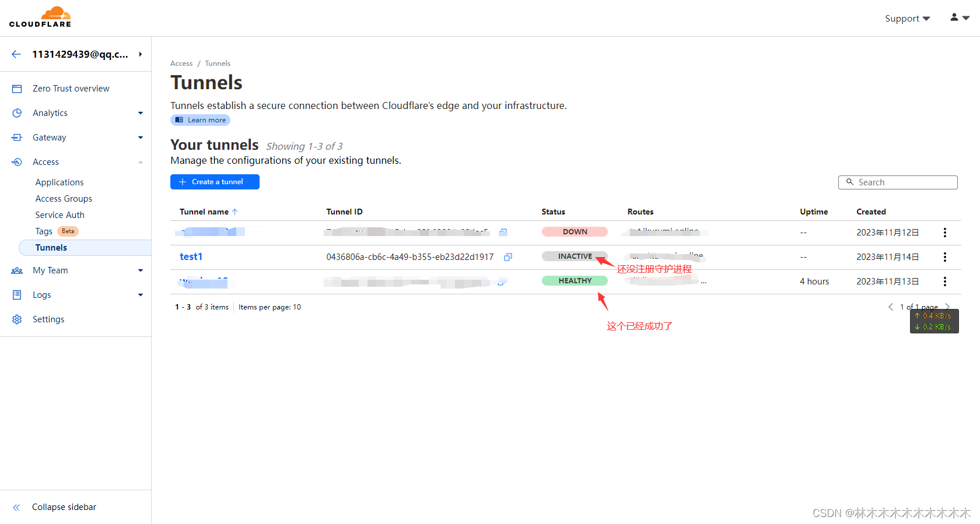Focus the tunnels Search field
The image size is (980, 524).
coord(898,182)
